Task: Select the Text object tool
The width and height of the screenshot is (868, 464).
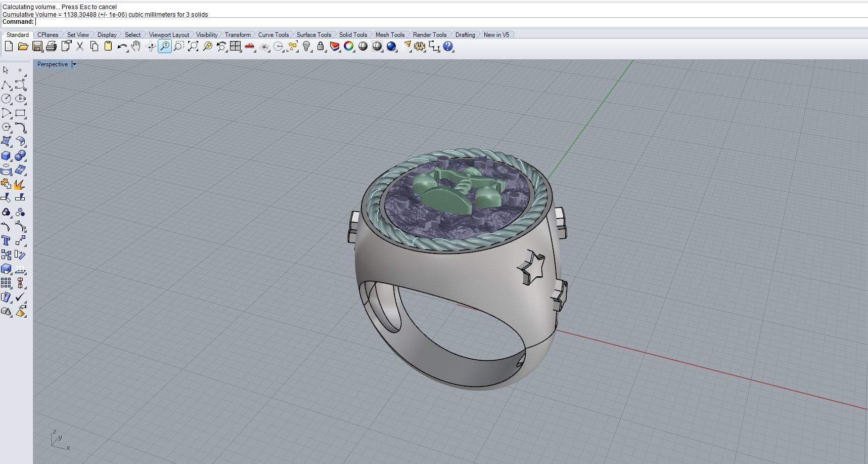Action: pyautogui.click(x=6, y=240)
